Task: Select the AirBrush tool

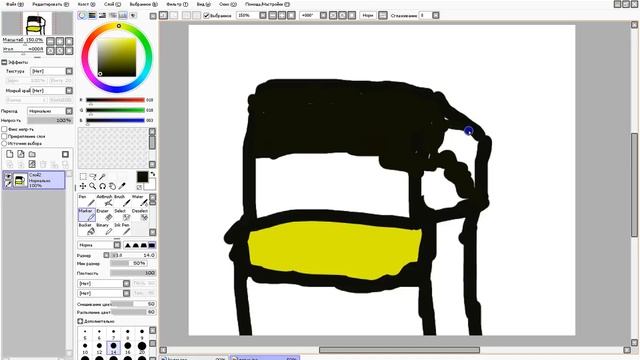Action: (x=104, y=200)
